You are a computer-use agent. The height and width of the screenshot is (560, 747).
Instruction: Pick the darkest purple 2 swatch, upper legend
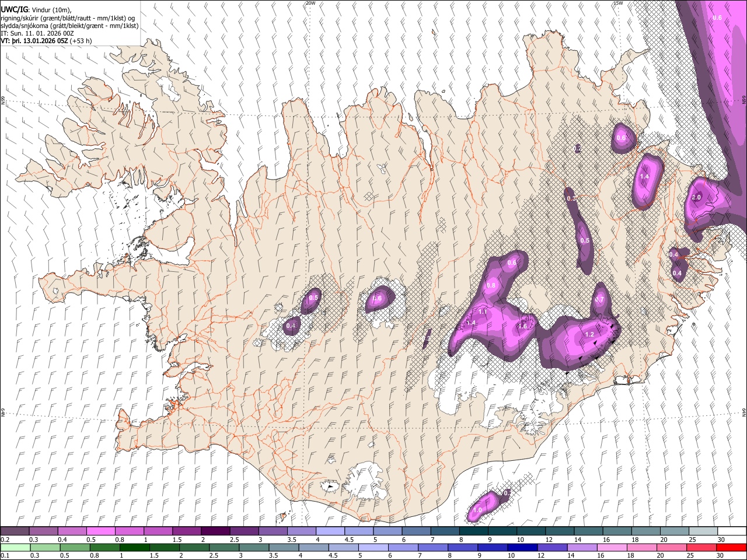(215, 531)
